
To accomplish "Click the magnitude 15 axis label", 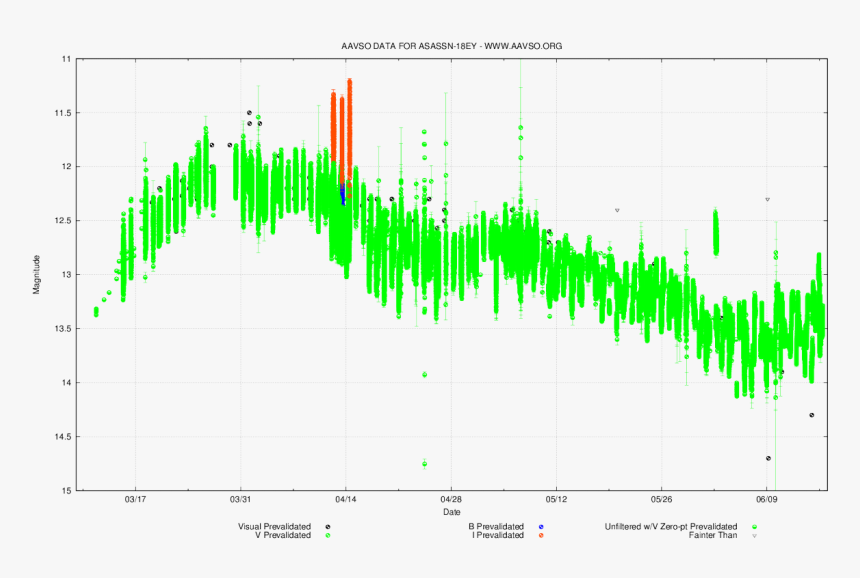I will [66, 490].
